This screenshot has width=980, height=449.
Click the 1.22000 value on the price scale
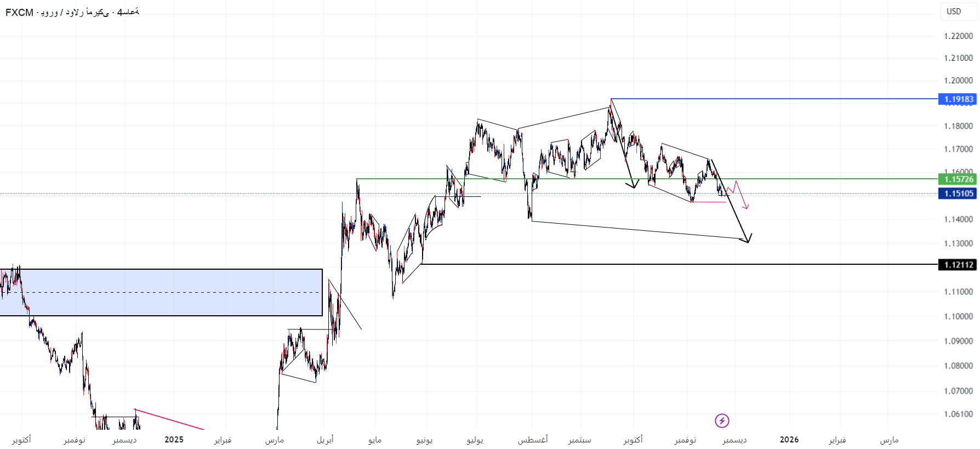958,36
